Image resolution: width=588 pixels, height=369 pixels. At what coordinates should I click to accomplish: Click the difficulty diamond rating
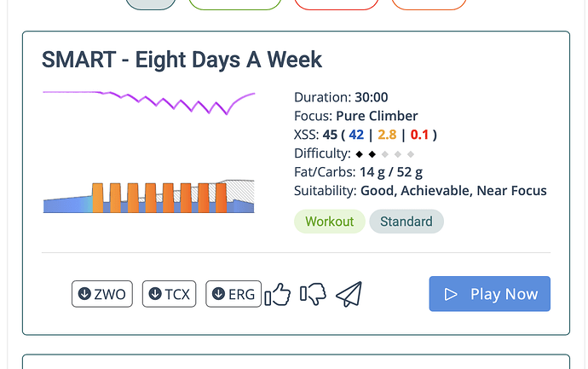pos(384,154)
